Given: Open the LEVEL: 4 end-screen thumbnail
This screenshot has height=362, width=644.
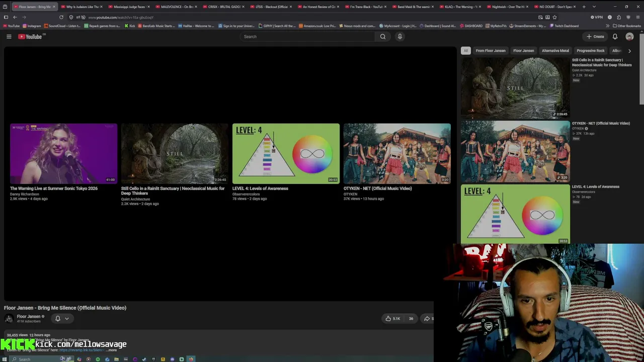Looking at the screenshot, I should (x=286, y=153).
